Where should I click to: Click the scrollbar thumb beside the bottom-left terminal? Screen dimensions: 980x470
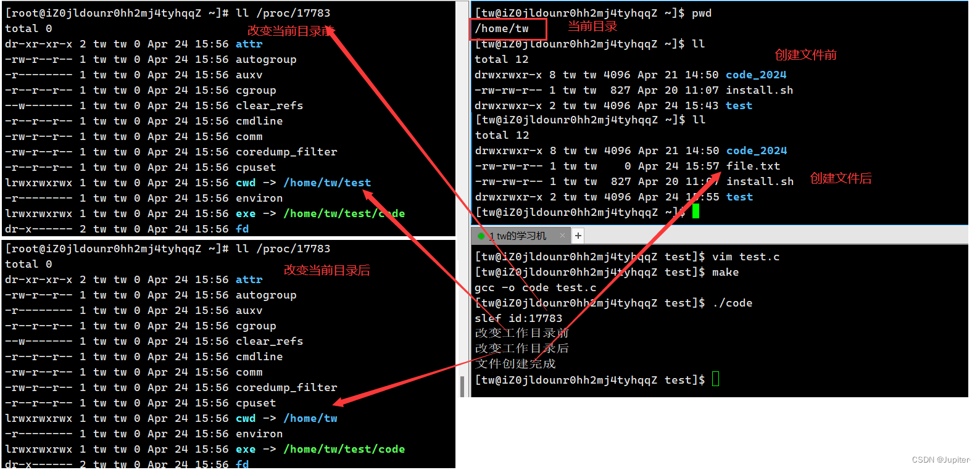click(462, 385)
